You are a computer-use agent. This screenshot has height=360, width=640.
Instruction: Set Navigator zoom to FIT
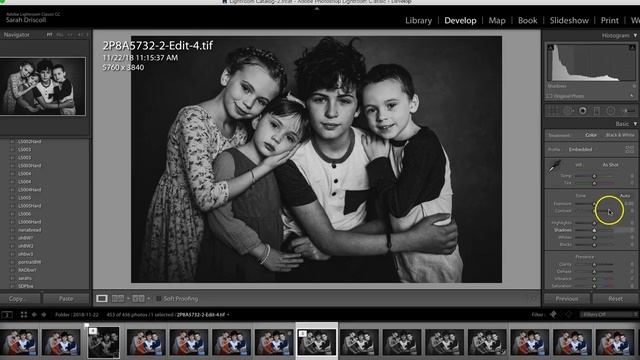pyautogui.click(x=49, y=35)
